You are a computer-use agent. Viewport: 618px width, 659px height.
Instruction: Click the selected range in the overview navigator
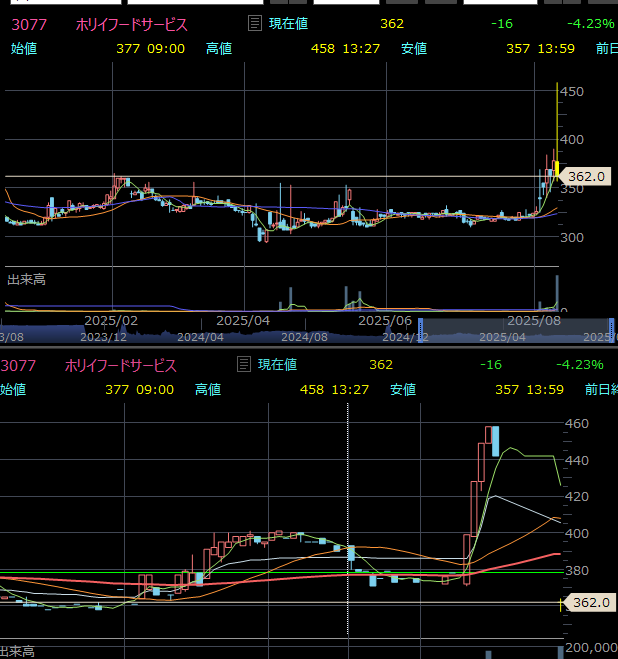[516, 330]
